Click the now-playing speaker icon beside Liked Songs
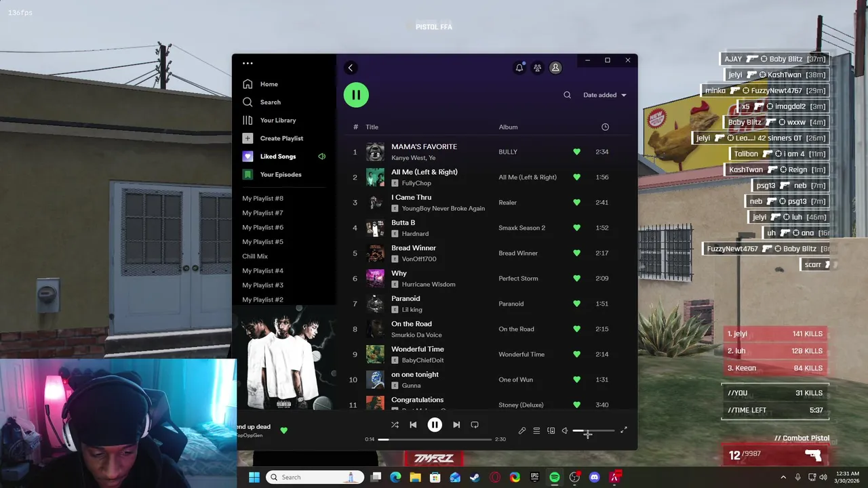Viewport: 868px width, 488px height. pos(322,157)
